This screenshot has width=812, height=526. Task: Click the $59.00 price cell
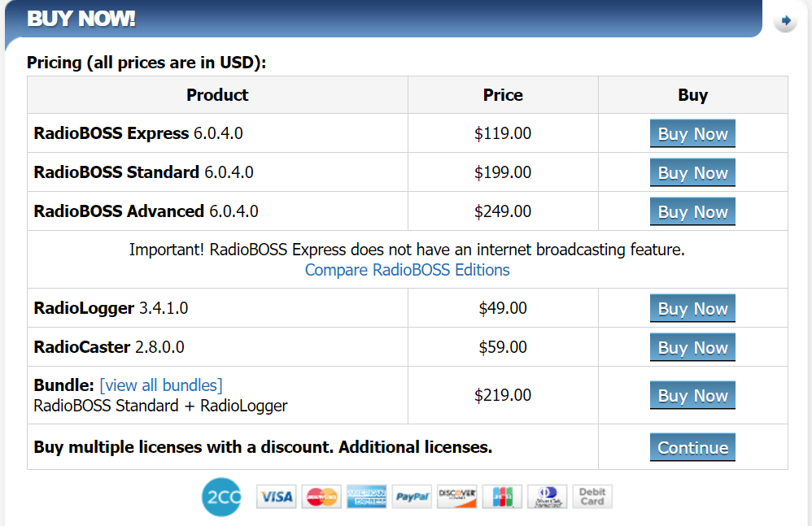(x=503, y=347)
